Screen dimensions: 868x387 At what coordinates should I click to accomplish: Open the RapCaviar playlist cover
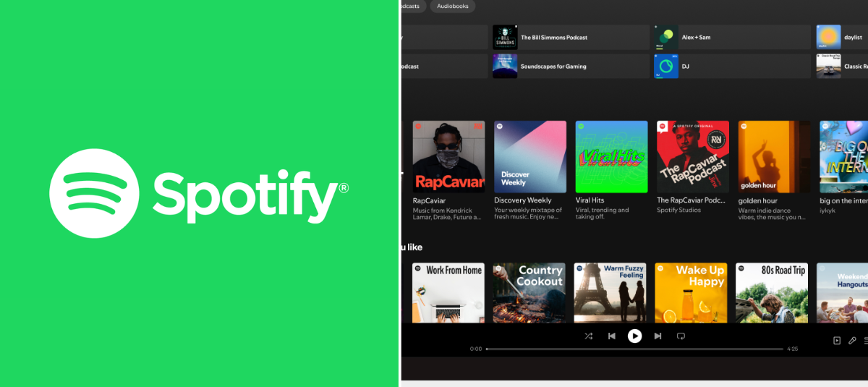click(x=448, y=156)
